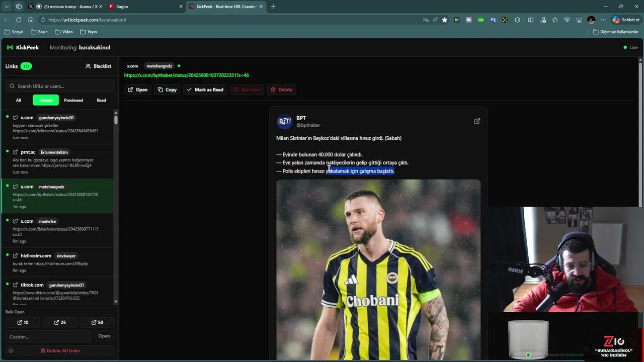The height and width of the screenshot is (362, 644).
Task: Focus the Search URLs or users field
Action: 60,86
